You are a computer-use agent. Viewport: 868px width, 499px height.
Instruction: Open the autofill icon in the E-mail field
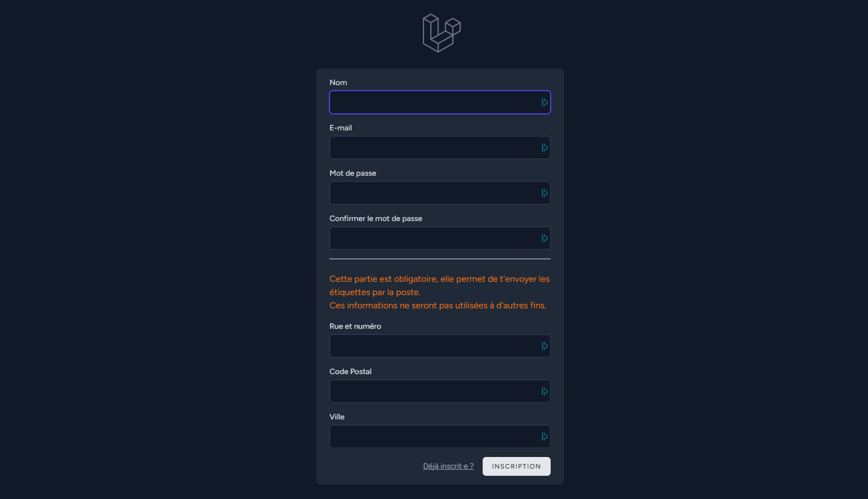coord(545,148)
